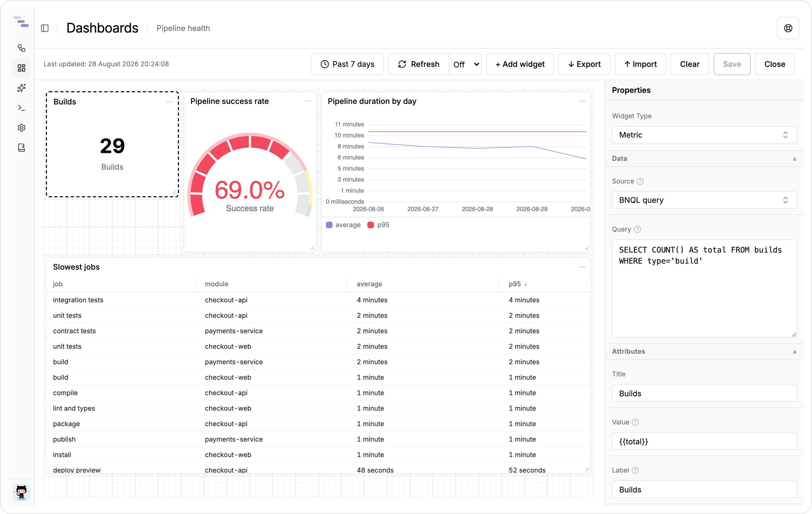Click the app logo in the sidebar
The height and width of the screenshot is (514, 812).
tap(21, 22)
